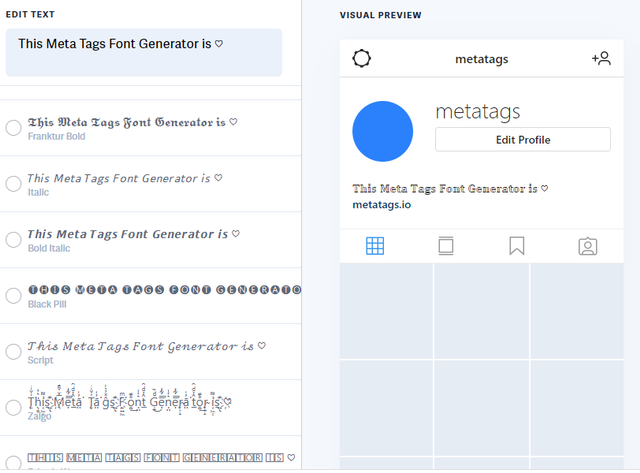
Task: Click the Franktur Bold styled sample text
Action: click(x=127, y=122)
